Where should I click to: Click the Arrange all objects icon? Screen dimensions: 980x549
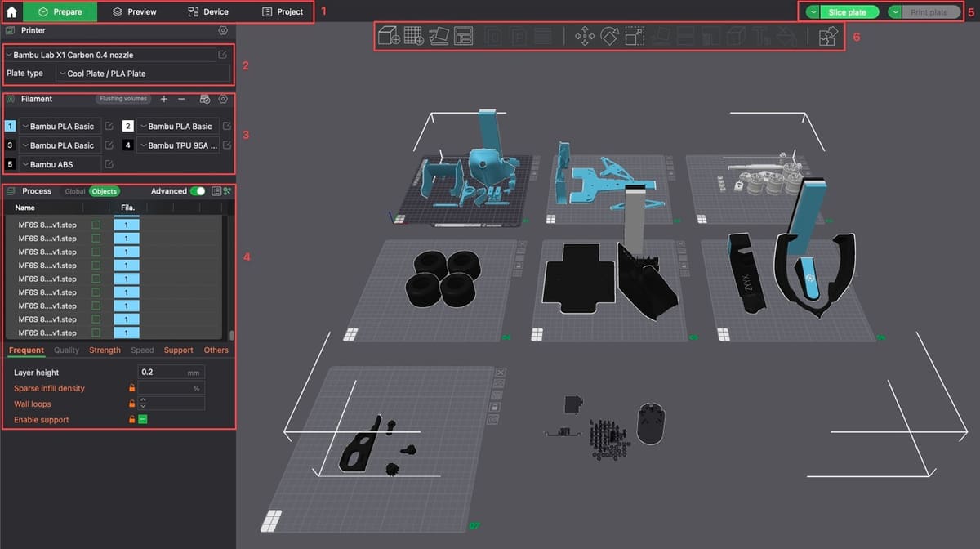coord(463,36)
